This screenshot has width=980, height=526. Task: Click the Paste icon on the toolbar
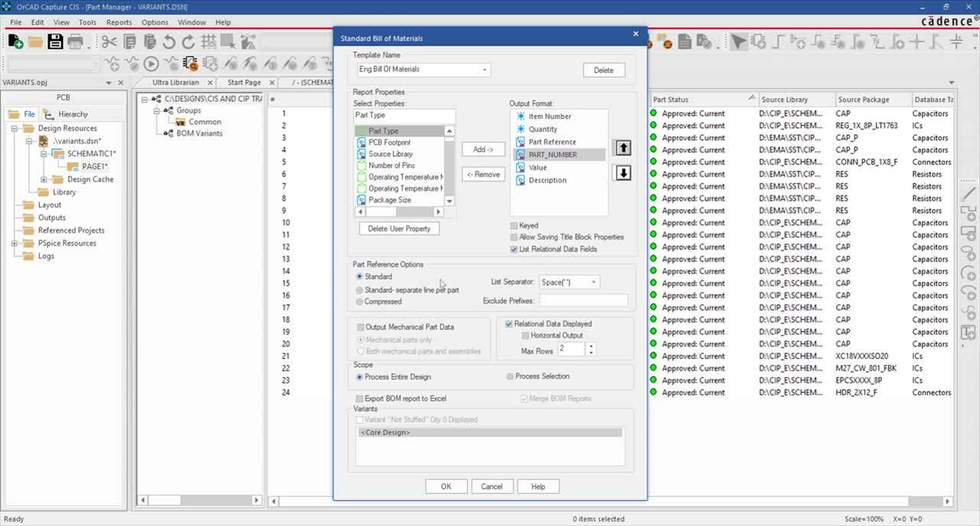(150, 41)
